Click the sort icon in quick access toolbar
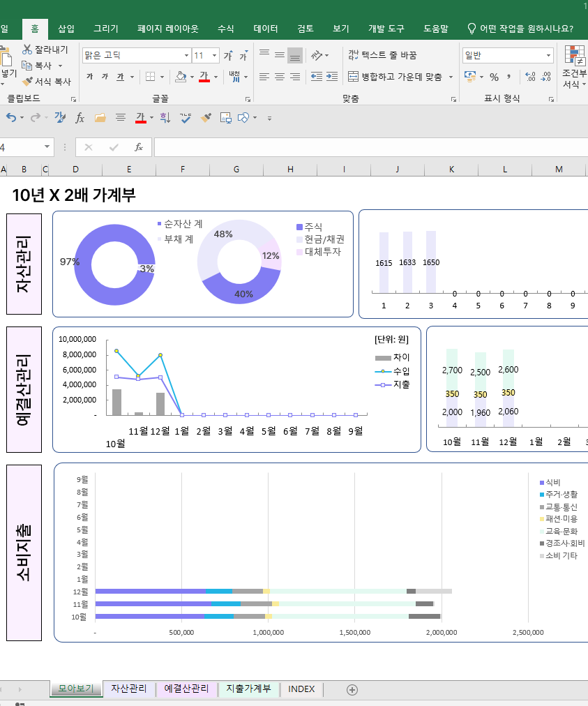 [x=165, y=118]
